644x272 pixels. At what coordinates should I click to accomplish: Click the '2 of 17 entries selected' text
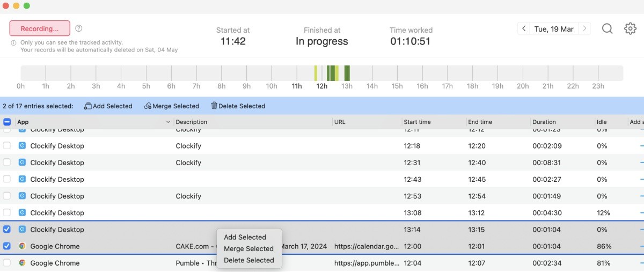(38, 106)
